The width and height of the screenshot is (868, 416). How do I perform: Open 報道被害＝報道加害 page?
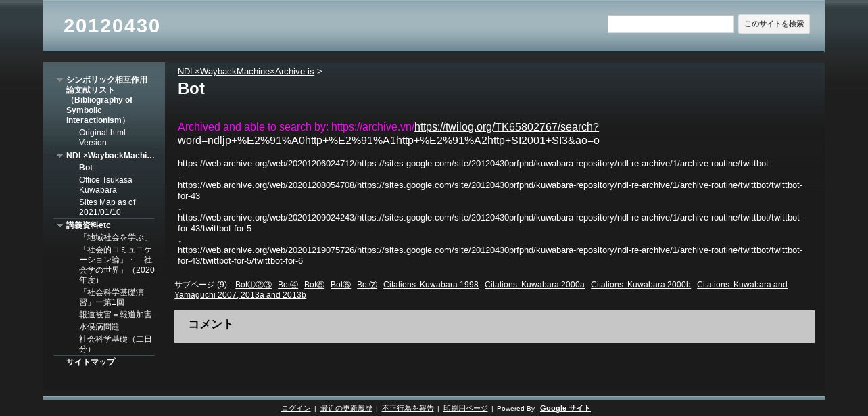pyautogui.click(x=116, y=315)
